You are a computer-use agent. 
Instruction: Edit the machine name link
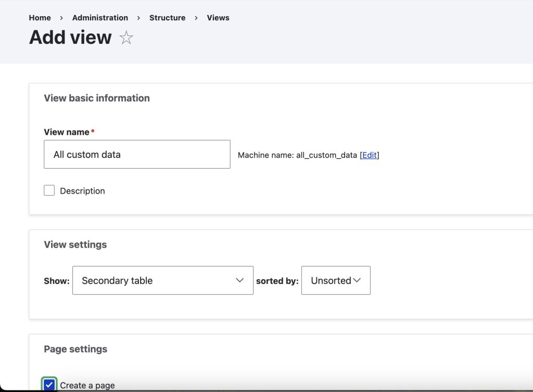point(369,155)
